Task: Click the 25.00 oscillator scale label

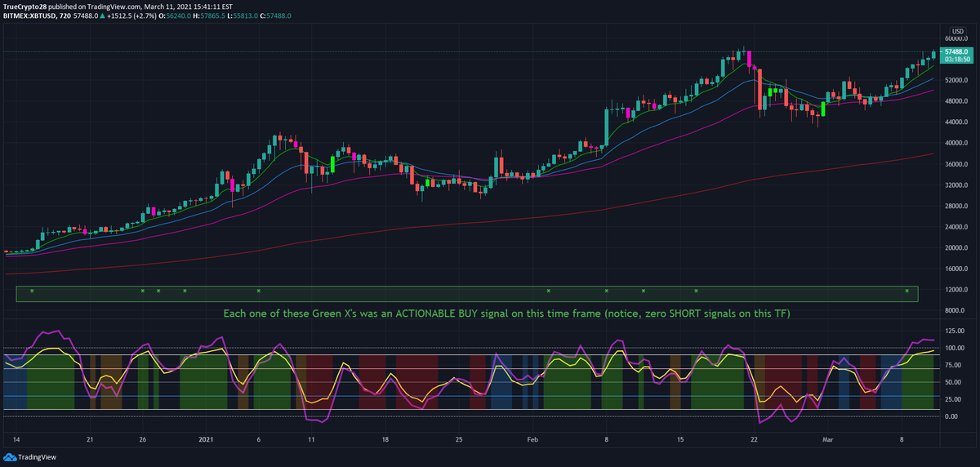Action: pyautogui.click(x=955, y=399)
